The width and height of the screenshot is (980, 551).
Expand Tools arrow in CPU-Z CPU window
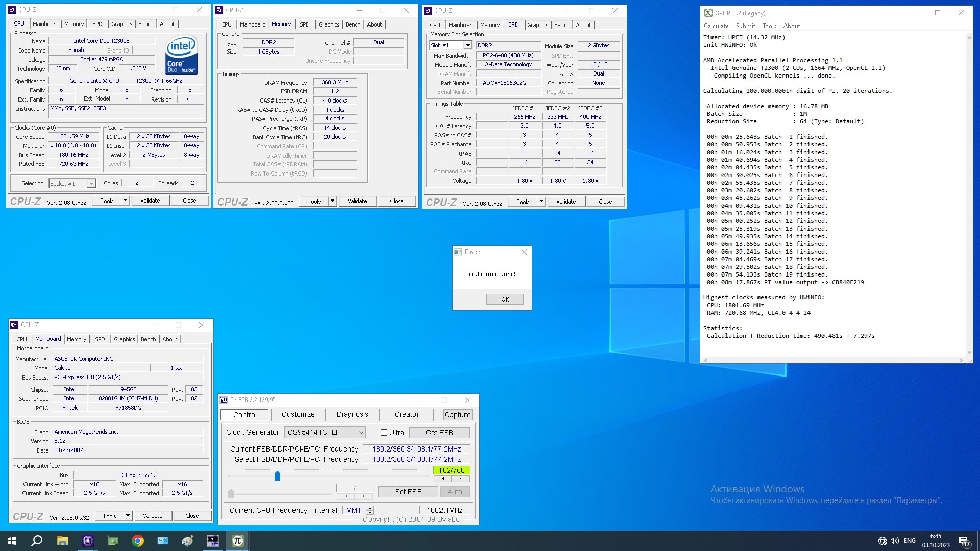125,201
